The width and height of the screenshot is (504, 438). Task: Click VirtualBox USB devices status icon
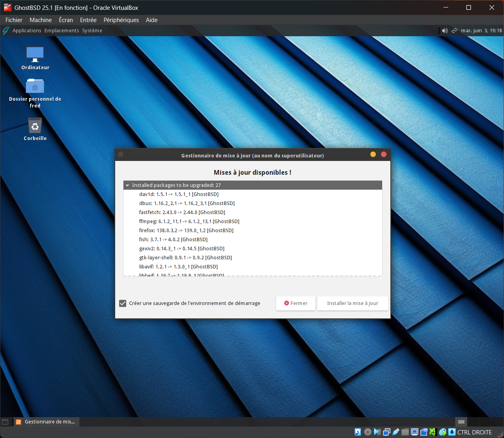pos(396,432)
